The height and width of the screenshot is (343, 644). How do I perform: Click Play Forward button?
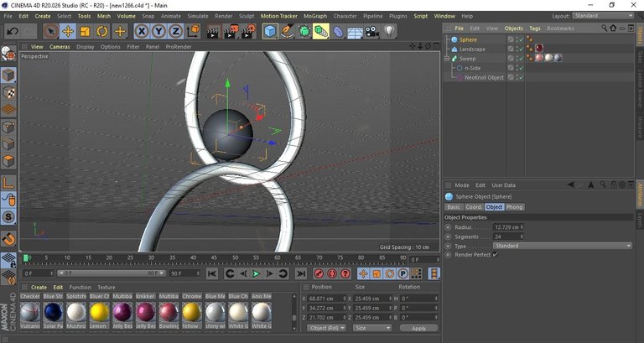point(256,273)
